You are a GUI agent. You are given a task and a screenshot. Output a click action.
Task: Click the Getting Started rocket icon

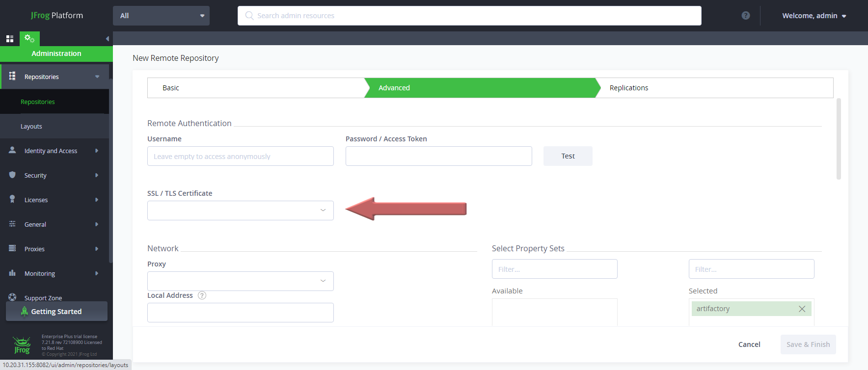(x=24, y=312)
